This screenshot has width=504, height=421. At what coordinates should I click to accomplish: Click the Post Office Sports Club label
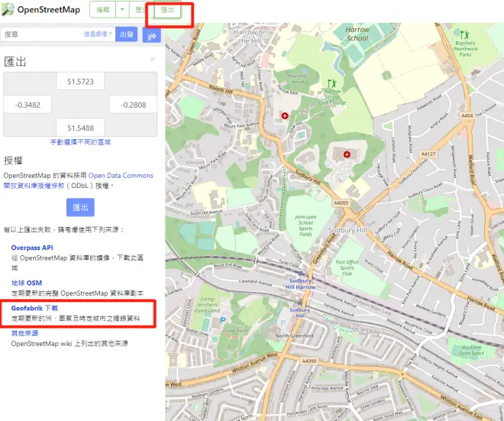click(347, 268)
